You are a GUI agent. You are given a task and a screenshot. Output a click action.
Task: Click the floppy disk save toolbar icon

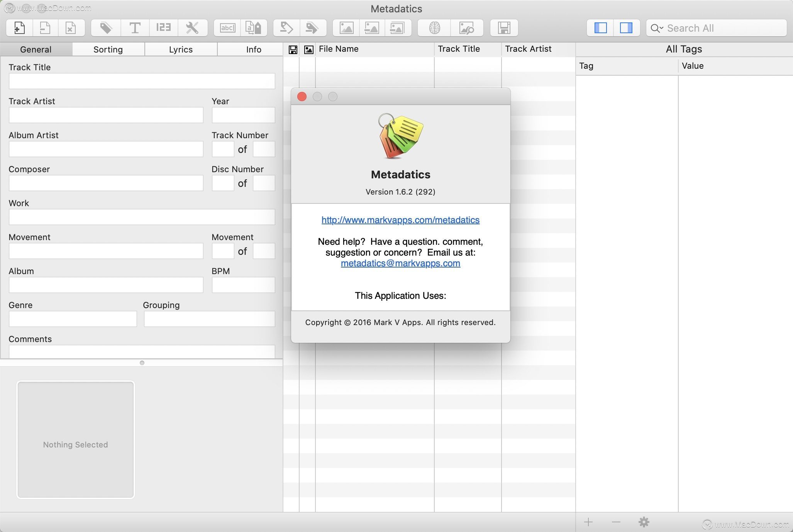point(504,28)
